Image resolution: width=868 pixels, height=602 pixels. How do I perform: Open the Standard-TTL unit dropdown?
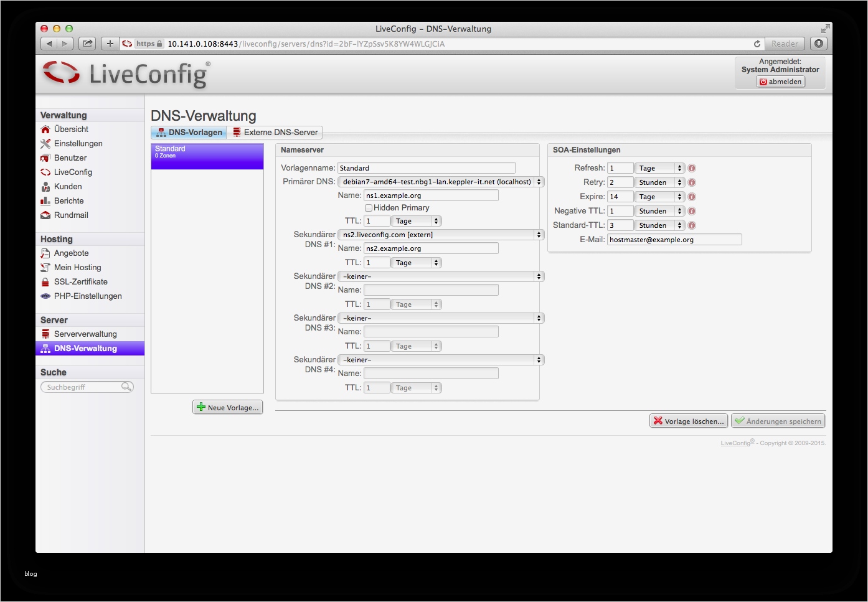coord(660,225)
